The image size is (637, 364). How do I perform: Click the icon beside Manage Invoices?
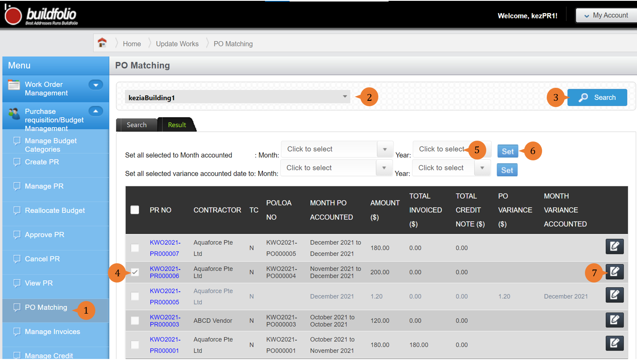click(17, 332)
